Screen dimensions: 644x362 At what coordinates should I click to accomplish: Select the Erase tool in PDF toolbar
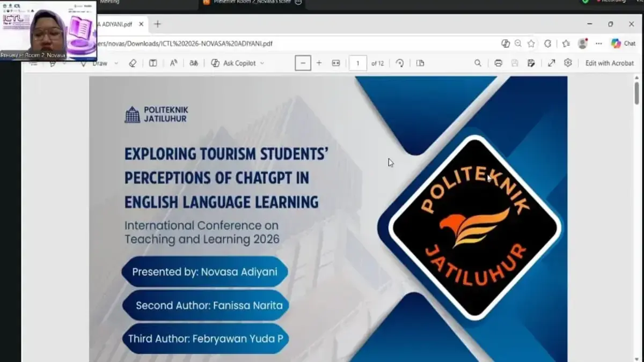click(133, 63)
